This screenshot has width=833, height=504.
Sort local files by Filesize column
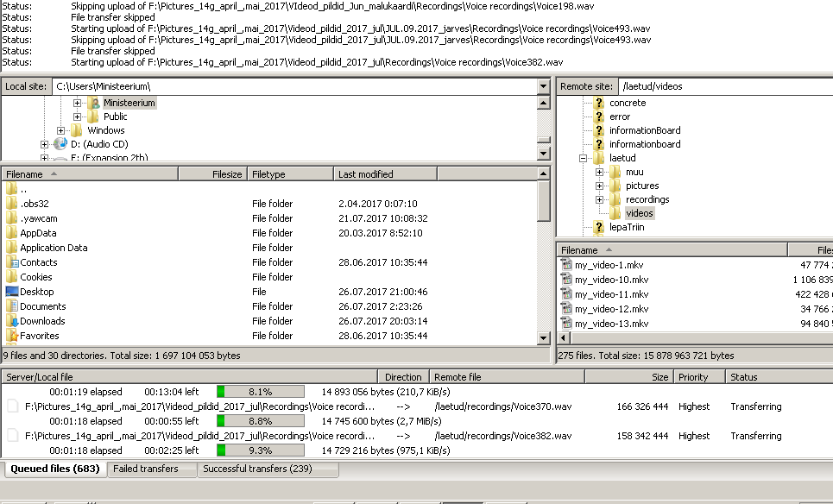point(212,174)
